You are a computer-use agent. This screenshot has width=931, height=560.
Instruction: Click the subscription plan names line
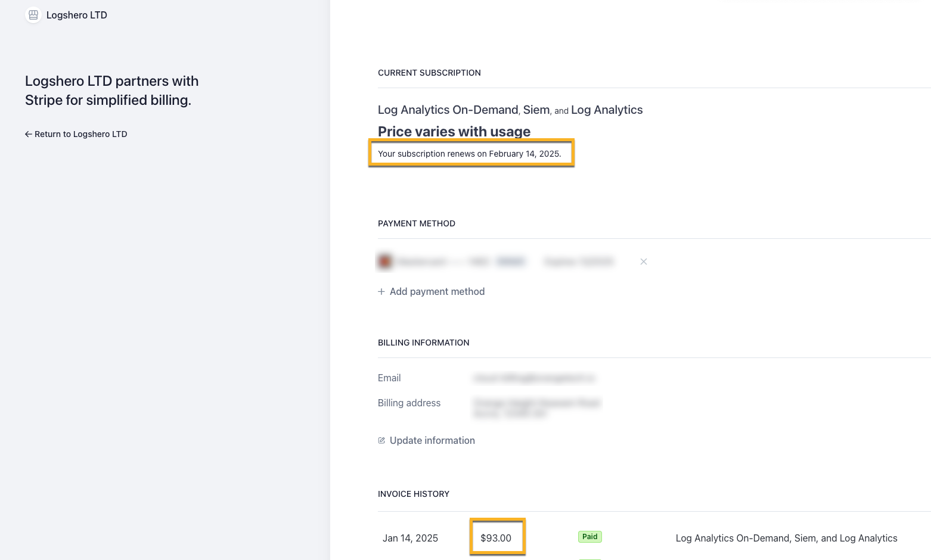(x=510, y=110)
